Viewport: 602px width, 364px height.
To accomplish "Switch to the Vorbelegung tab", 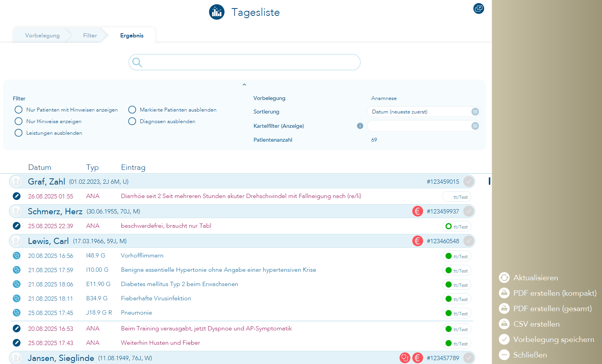I will click(x=42, y=36).
